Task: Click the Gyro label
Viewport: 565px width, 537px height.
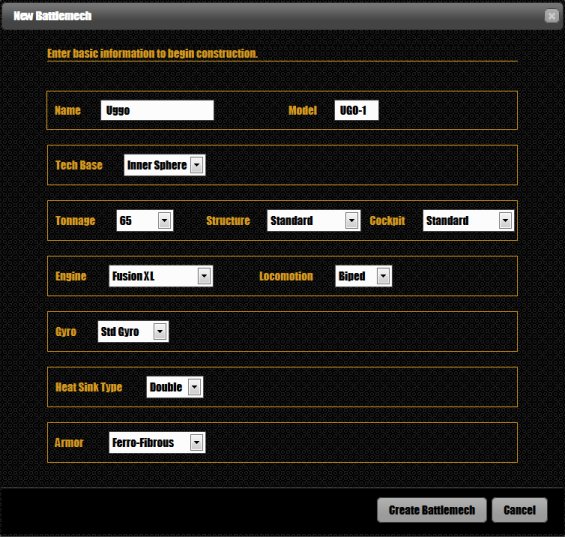Action: (66, 332)
